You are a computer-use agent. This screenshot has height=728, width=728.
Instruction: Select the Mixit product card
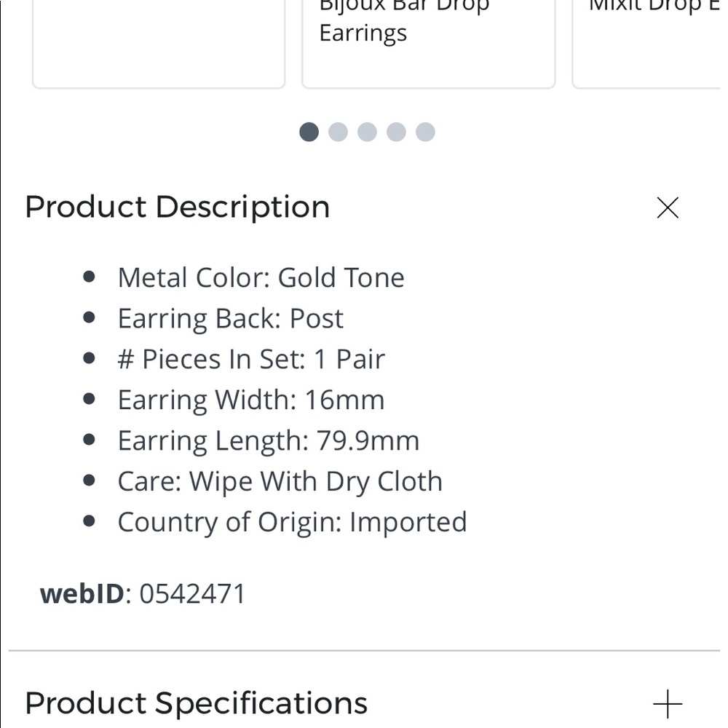click(x=652, y=45)
